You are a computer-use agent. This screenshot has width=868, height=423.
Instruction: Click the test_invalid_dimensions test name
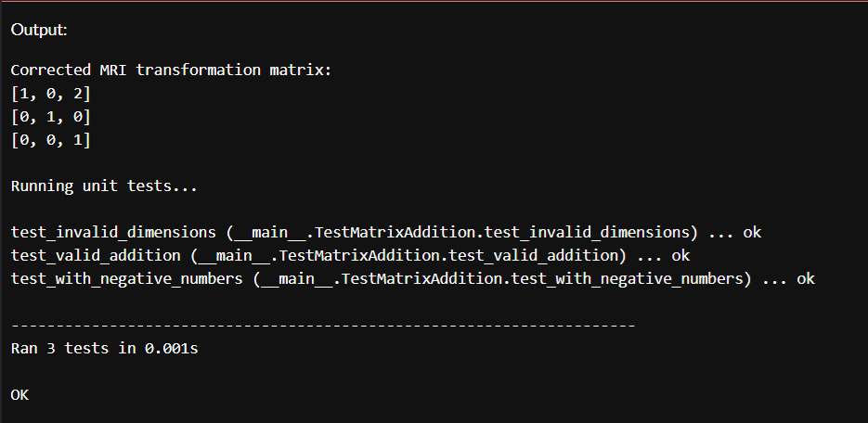coord(114,232)
